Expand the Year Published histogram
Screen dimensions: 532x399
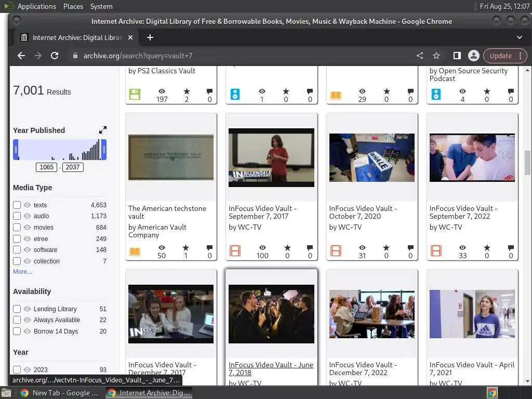tap(103, 130)
